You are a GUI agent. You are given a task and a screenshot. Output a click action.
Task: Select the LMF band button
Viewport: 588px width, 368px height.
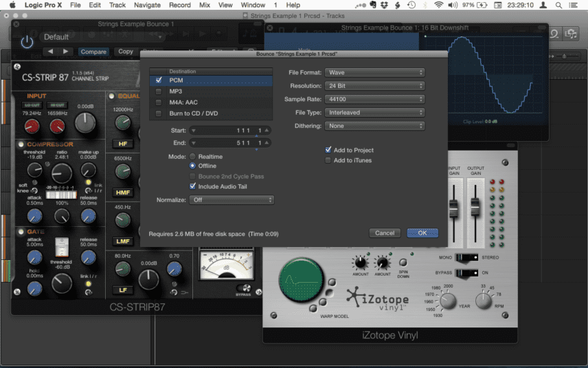coord(123,241)
